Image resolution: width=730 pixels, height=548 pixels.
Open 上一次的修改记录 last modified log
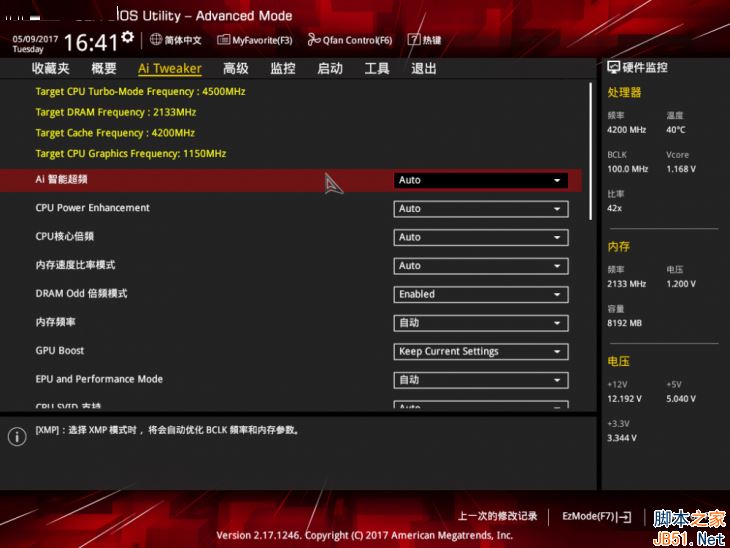[497, 516]
